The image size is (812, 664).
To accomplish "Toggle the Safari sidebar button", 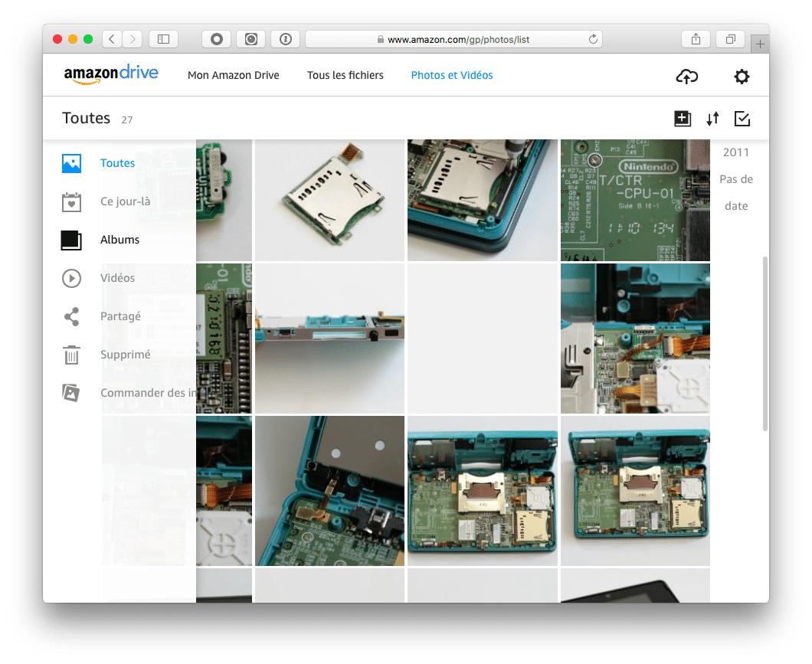I will pyautogui.click(x=164, y=39).
